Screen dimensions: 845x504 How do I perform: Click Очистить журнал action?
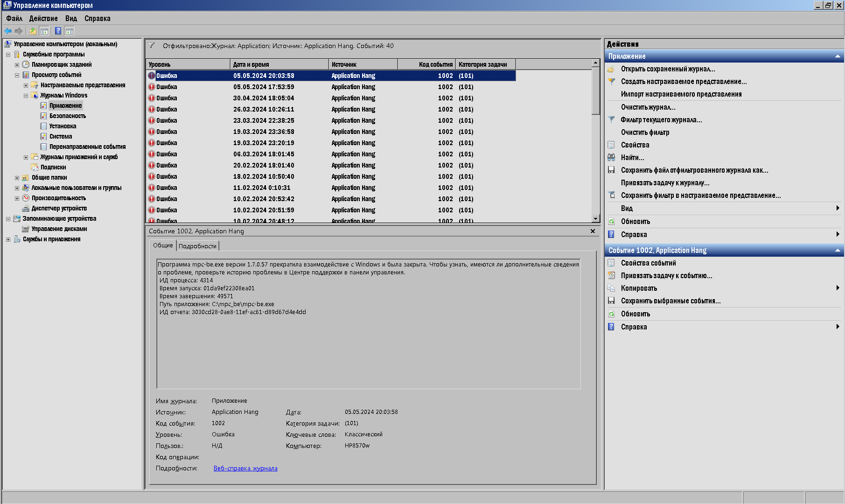coord(648,107)
